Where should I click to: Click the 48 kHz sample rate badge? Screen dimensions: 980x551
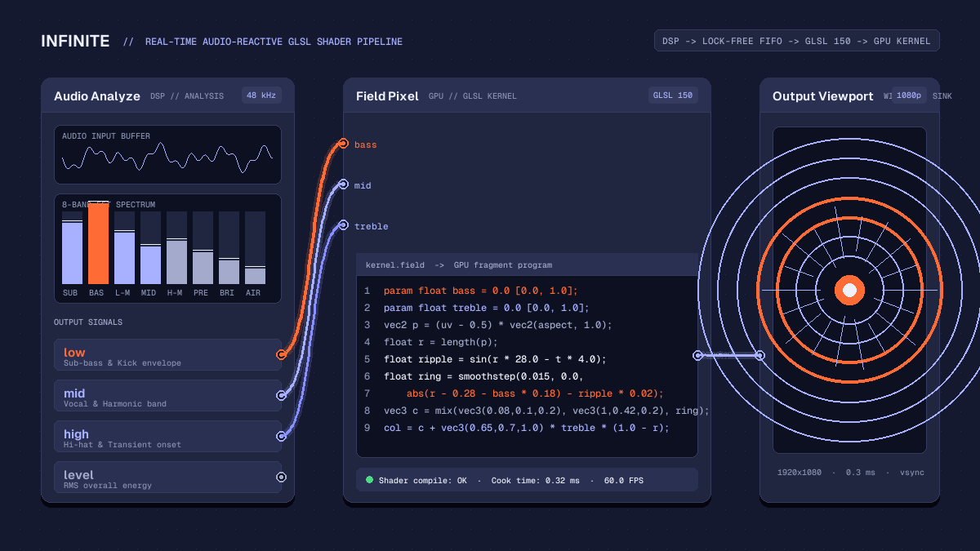click(261, 96)
